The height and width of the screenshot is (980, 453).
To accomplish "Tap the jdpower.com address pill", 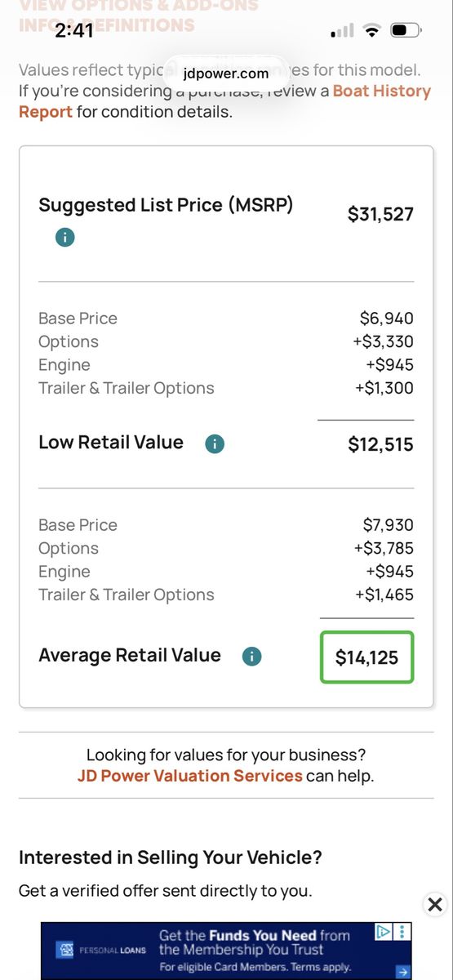I will (x=226, y=73).
